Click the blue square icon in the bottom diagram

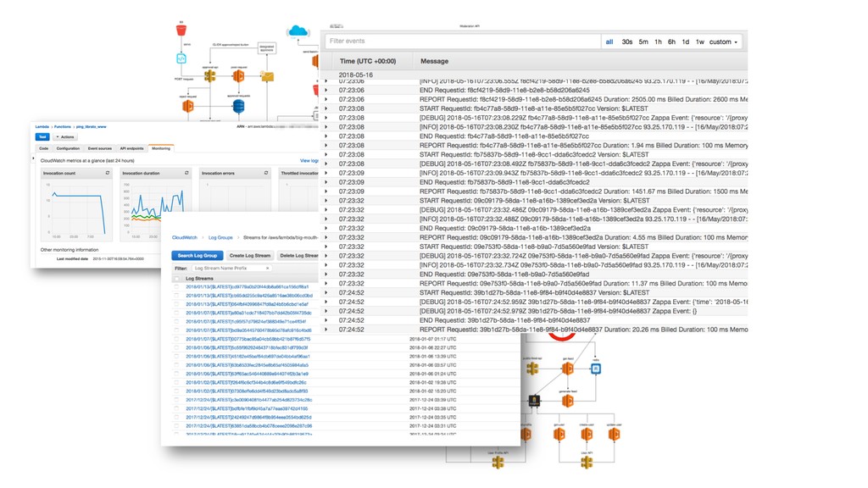click(596, 369)
